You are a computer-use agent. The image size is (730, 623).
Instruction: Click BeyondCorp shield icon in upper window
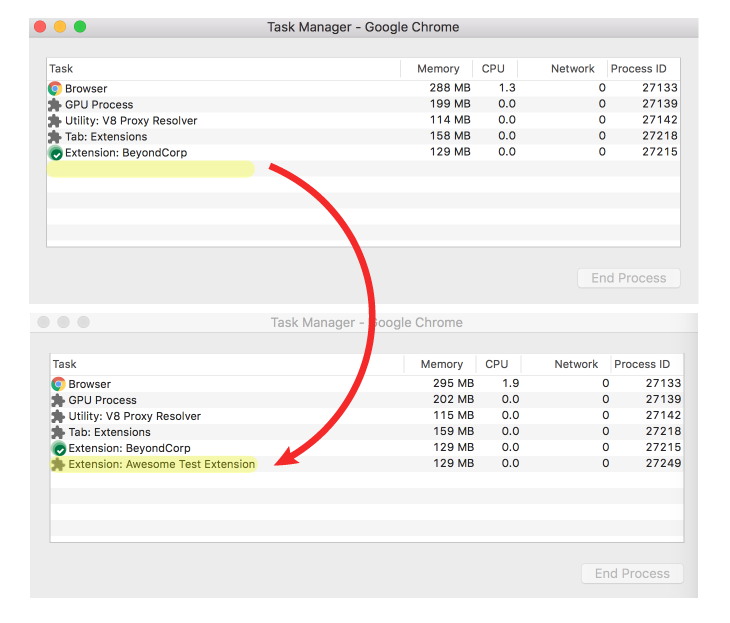[55, 153]
